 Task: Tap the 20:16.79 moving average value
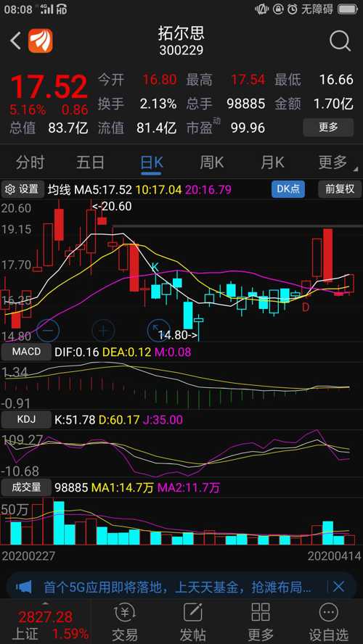[208, 189]
